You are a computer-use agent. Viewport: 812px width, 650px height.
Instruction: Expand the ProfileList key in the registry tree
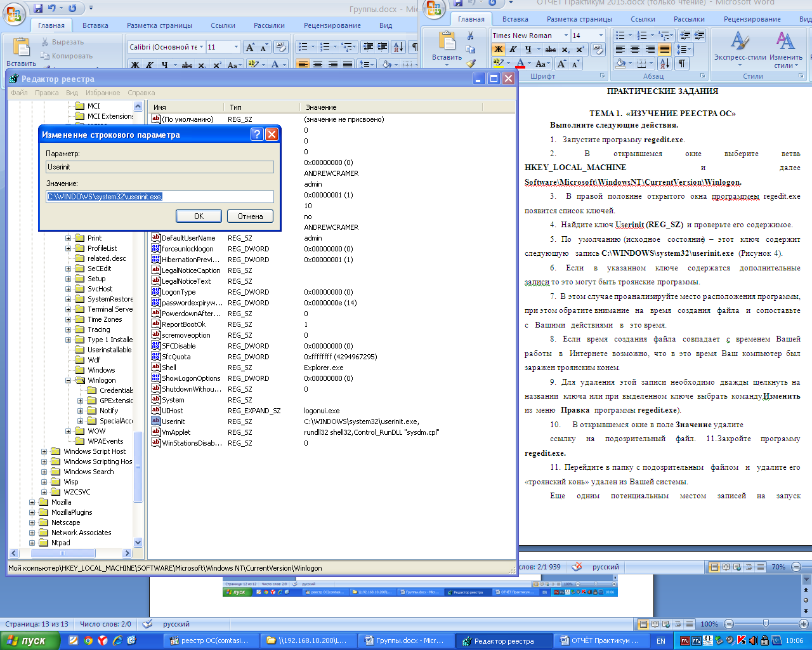click(x=68, y=249)
